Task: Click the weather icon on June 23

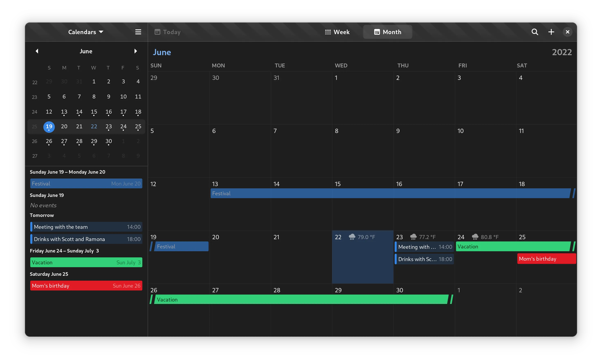Action: (x=413, y=237)
